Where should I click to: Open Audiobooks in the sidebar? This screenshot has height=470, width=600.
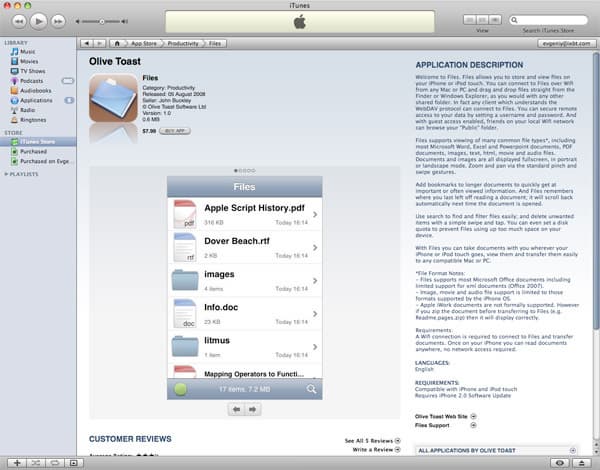coord(36,91)
